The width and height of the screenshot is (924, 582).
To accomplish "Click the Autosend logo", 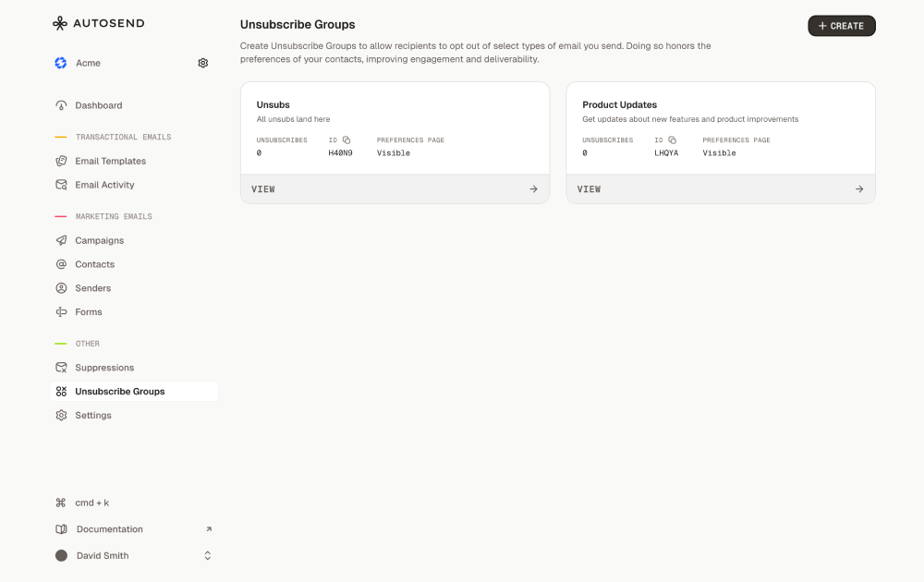I will coord(98,22).
